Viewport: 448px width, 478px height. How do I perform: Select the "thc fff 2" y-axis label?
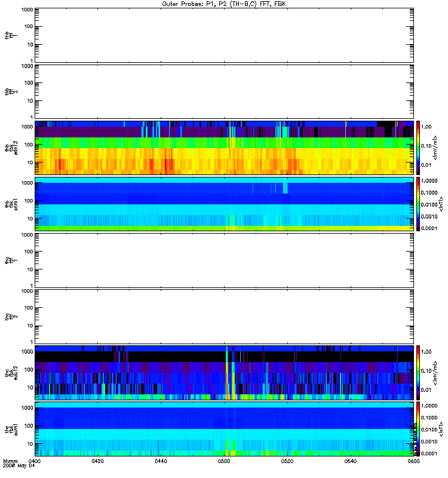click(11, 317)
